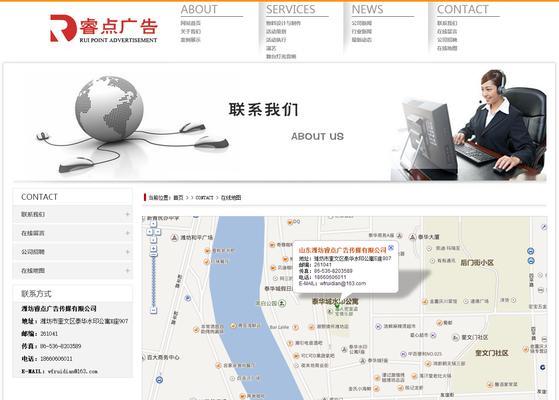Click the wfruidian@163.com email in sidebar
Viewport: 559px width, 400px height.
(72, 371)
